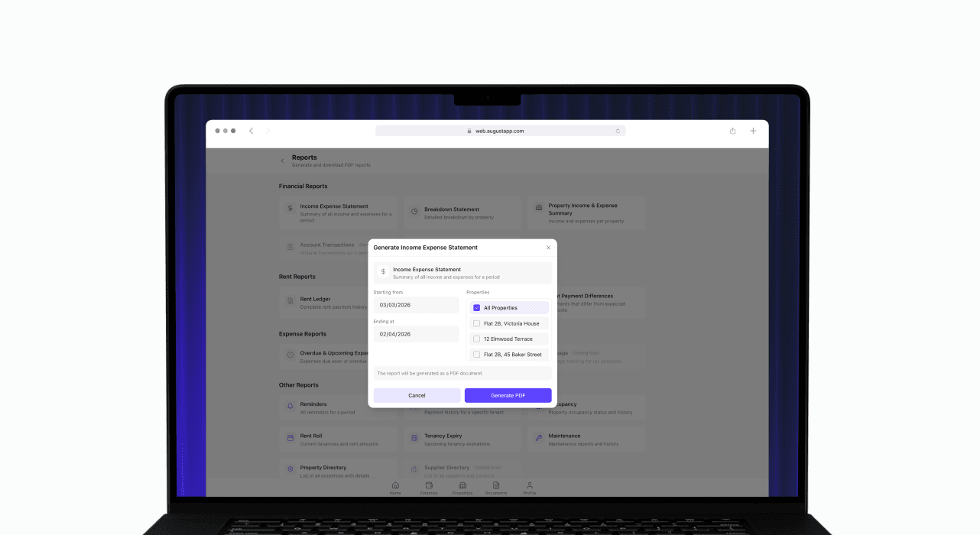Image resolution: width=980 pixels, height=535 pixels.
Task: Click the wrench icon on the Maintenance card
Action: pos(539,438)
